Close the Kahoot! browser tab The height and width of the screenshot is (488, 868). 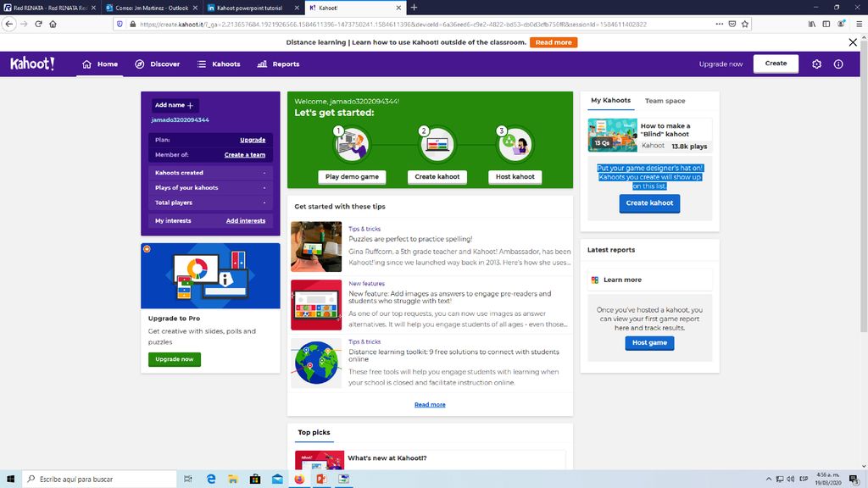tap(398, 8)
